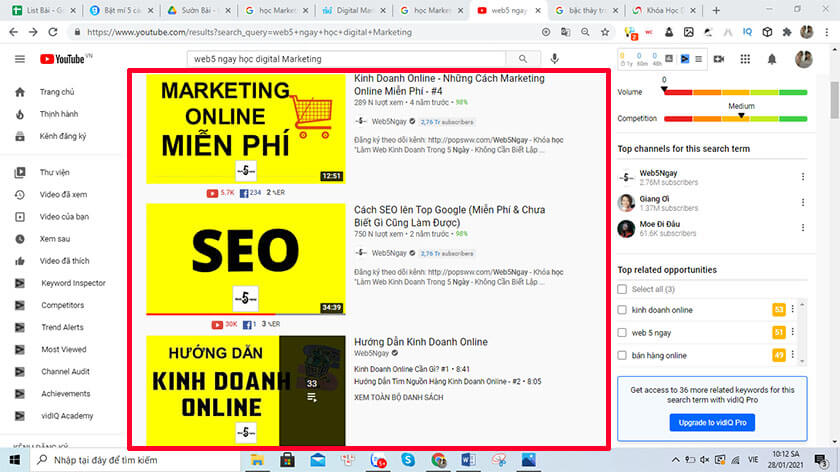Open options for kinh doanh online keyword

coord(793,309)
